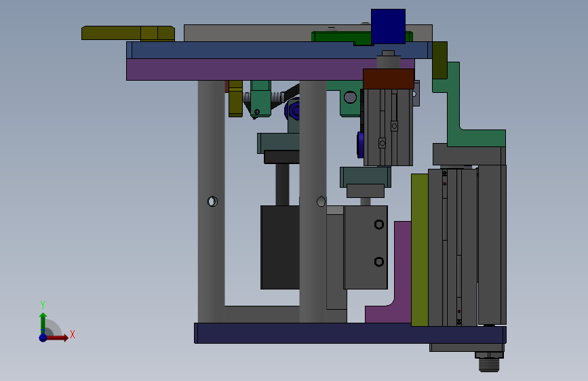Screen dimensions: 588x381
Task: Select the coil spring beside the green clamp
Action: 277,98
